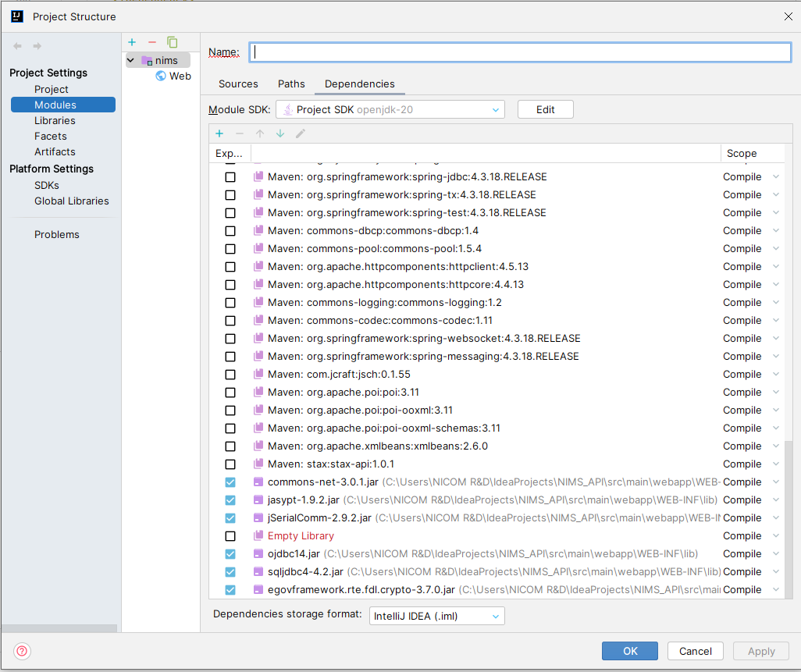Edit dependency with pencil icon
The height and width of the screenshot is (672, 801).
[x=301, y=133]
